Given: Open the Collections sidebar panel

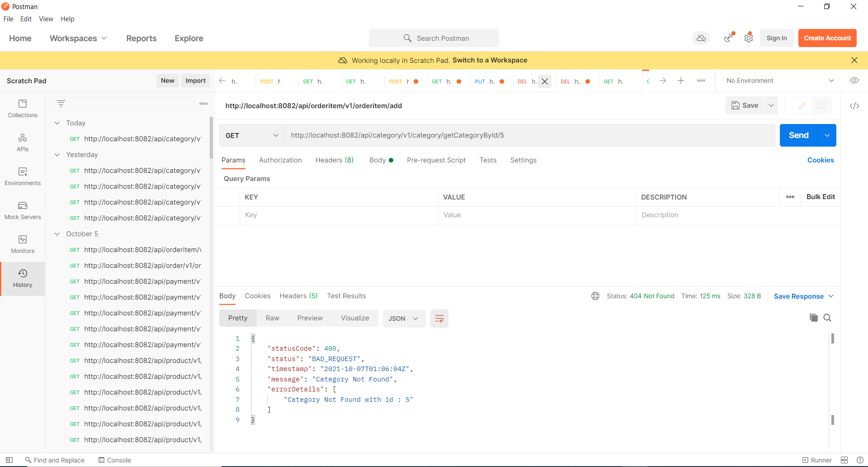Looking at the screenshot, I should pos(23,109).
